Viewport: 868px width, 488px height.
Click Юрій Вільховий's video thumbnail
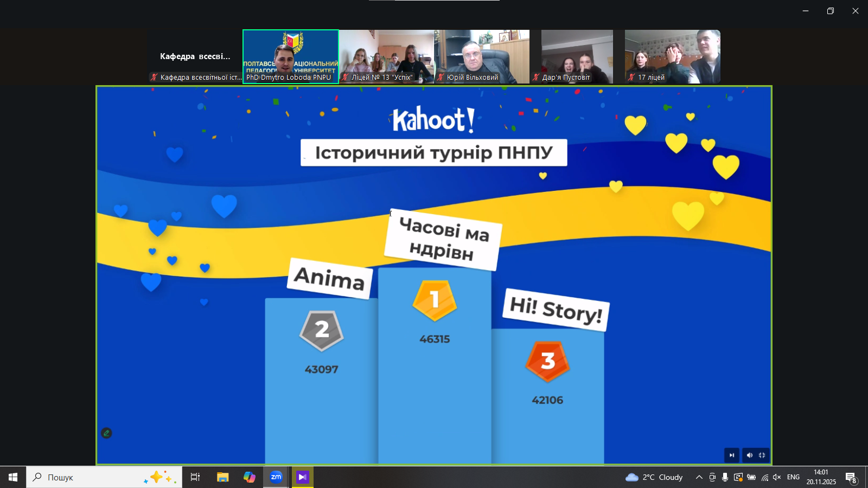(x=482, y=56)
